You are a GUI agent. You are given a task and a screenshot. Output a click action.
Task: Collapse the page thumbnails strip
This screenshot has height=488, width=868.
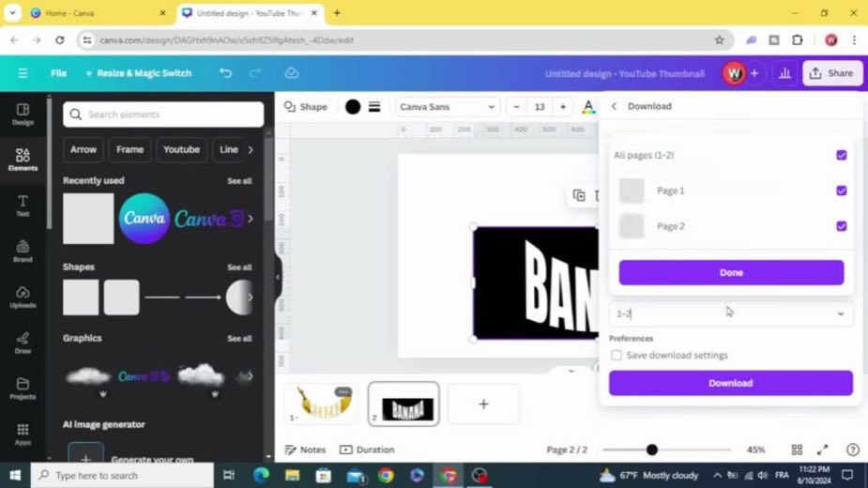click(x=571, y=371)
